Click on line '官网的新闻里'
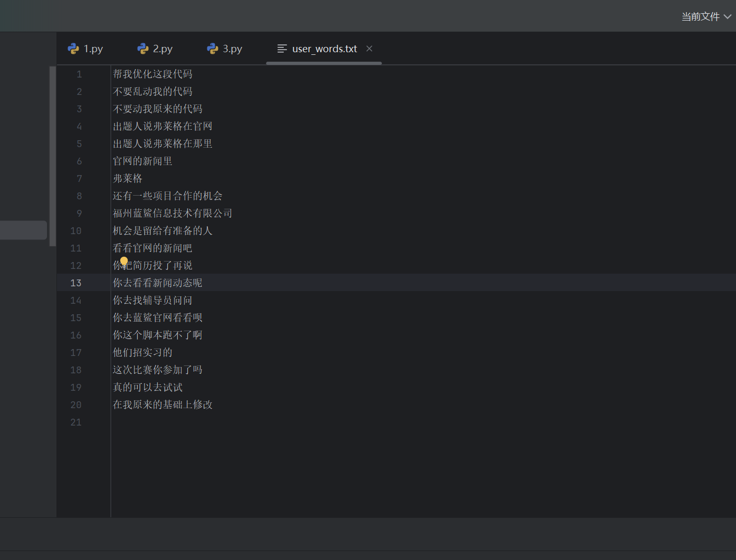 [x=142, y=161]
